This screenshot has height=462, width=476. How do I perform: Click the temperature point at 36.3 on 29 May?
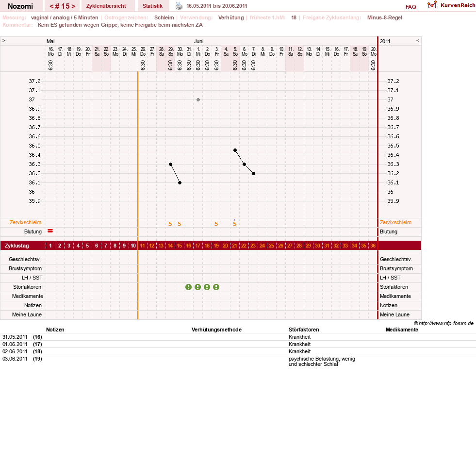pyautogui.click(x=171, y=164)
